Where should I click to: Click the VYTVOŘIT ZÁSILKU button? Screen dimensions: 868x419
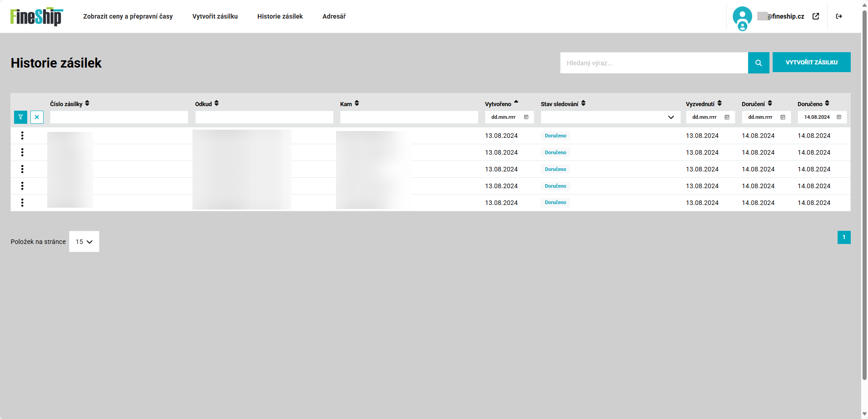coord(811,63)
